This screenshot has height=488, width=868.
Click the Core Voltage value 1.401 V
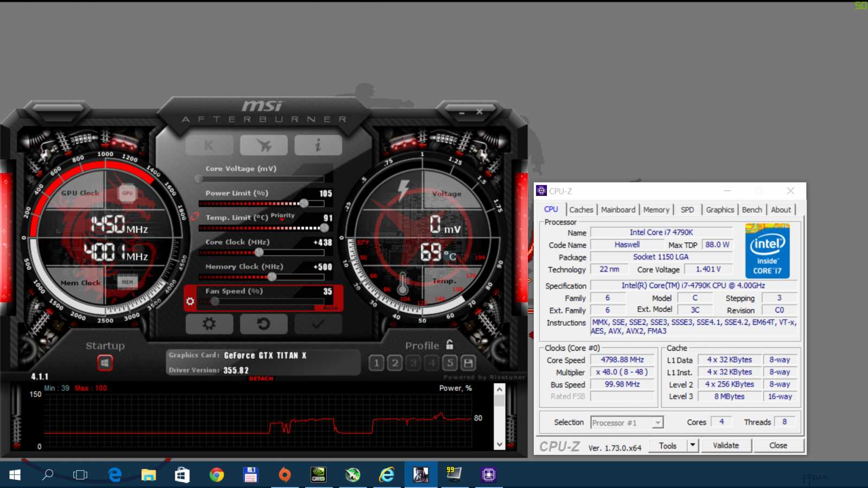pos(709,269)
